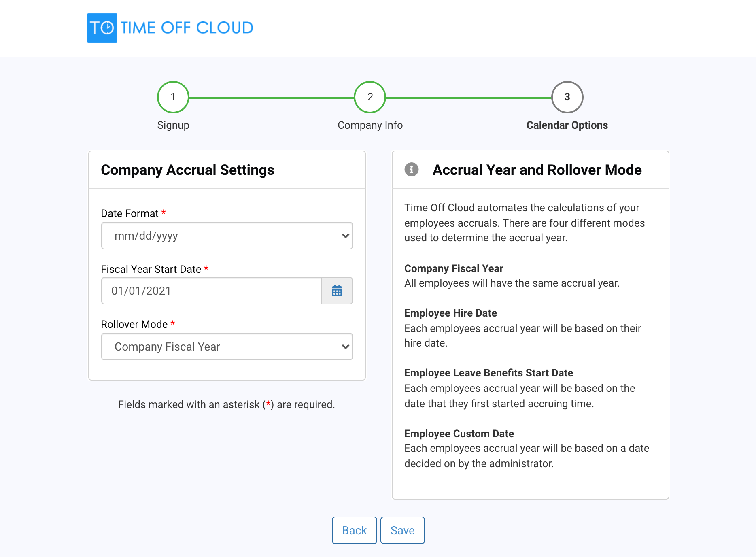Click the Back button
The height and width of the screenshot is (557, 756).
(354, 530)
